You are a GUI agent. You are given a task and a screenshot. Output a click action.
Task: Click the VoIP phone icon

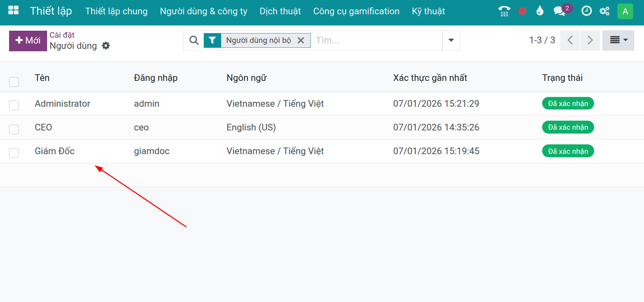click(504, 11)
